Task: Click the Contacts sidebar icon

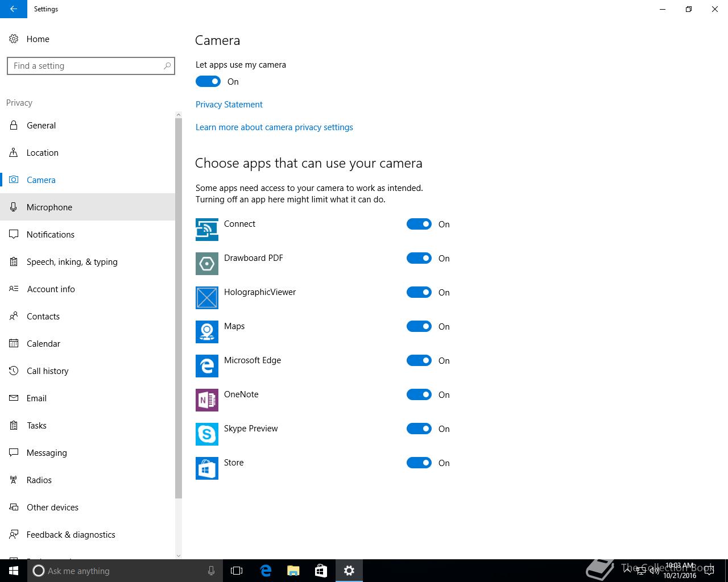Action: click(14, 316)
